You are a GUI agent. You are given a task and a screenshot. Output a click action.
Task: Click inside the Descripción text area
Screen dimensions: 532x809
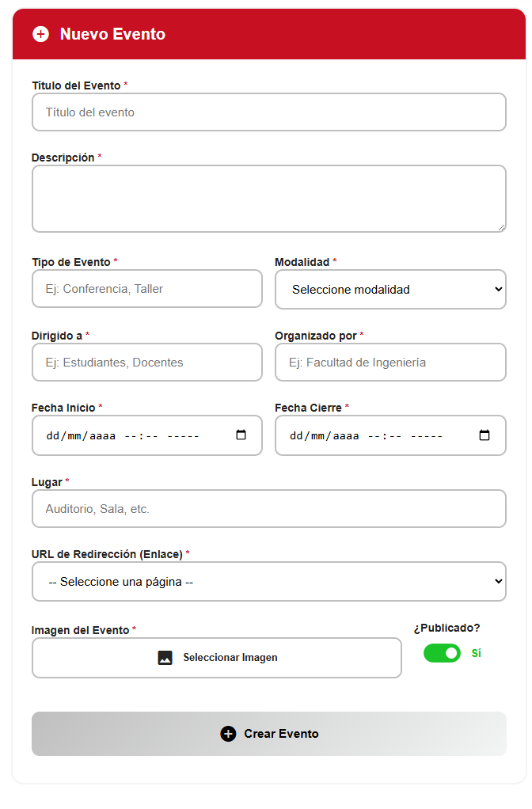click(268, 198)
